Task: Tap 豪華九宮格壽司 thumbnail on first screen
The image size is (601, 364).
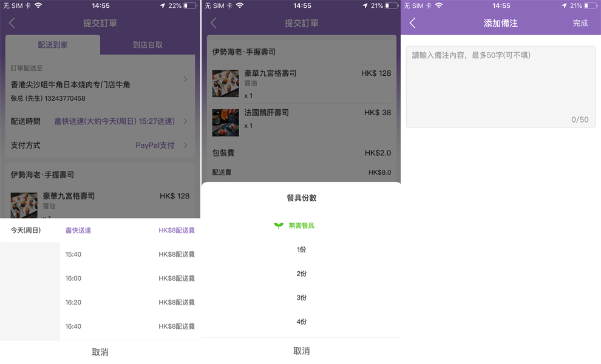Action: 24,206
